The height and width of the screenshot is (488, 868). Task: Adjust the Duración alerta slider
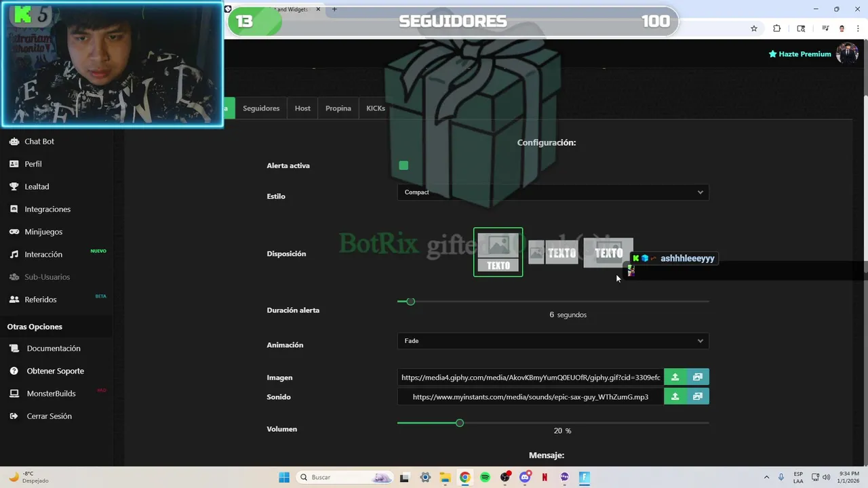click(410, 302)
